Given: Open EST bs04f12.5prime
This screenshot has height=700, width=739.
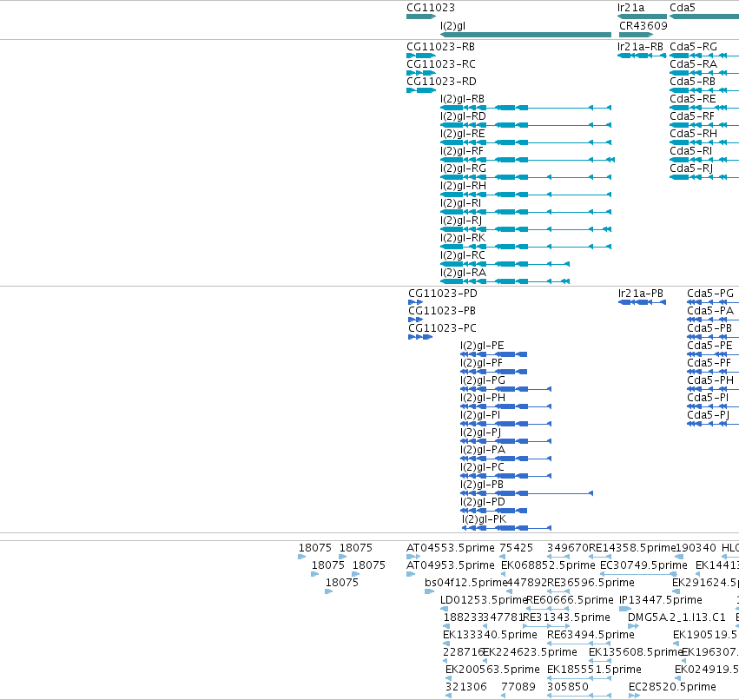Looking at the screenshot, I should pos(465,583).
